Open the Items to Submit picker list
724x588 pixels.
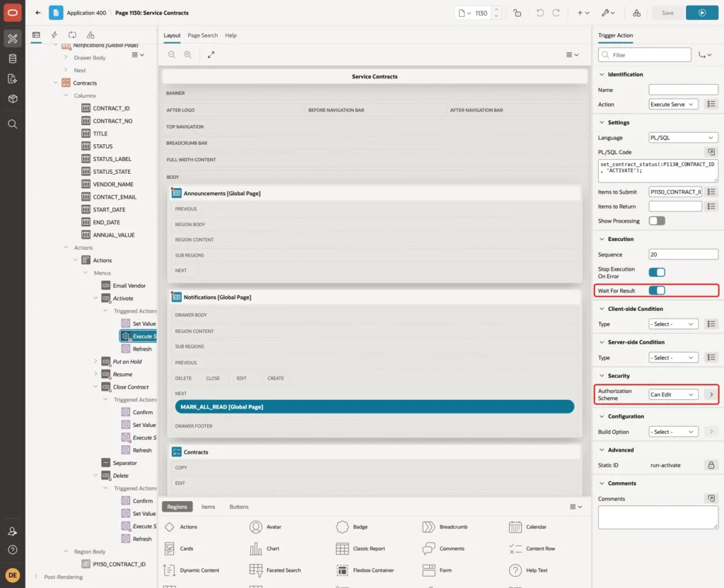point(711,192)
